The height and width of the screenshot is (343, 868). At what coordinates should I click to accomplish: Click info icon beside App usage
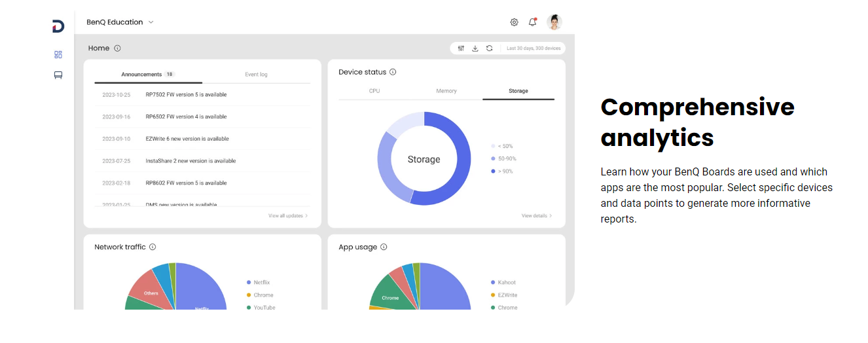(384, 247)
